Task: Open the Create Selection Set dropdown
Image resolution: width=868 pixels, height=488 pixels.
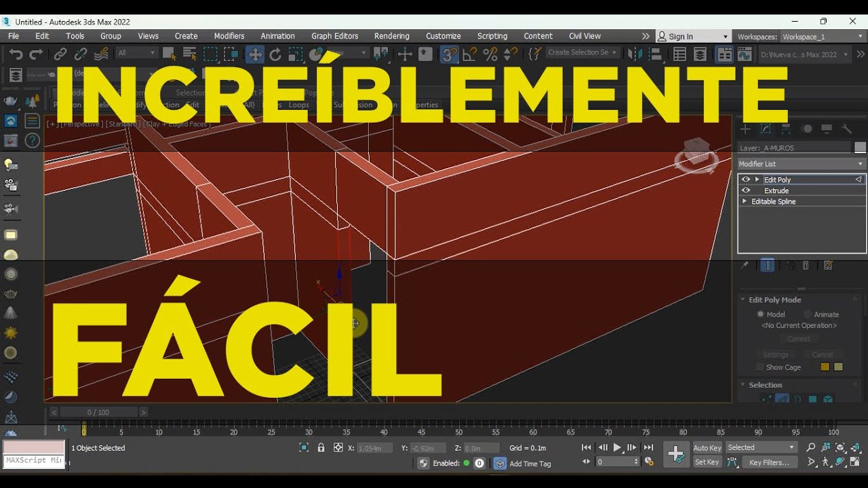Action: tap(582, 53)
